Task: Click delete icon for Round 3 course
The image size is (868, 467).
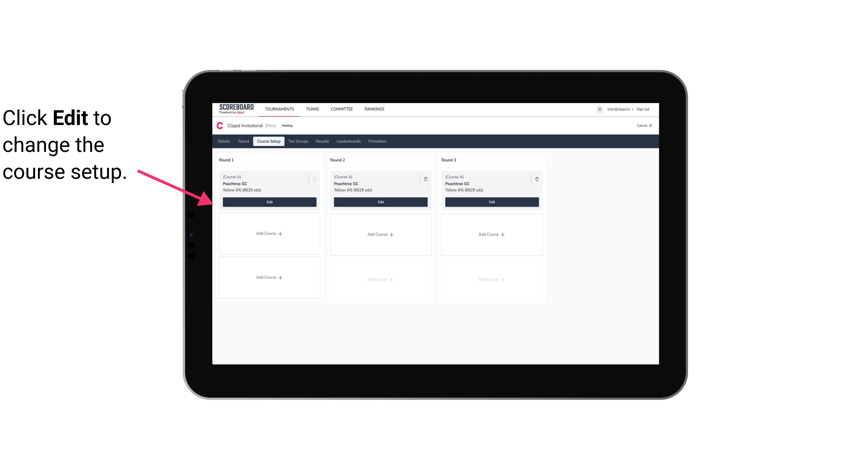Action: (537, 179)
